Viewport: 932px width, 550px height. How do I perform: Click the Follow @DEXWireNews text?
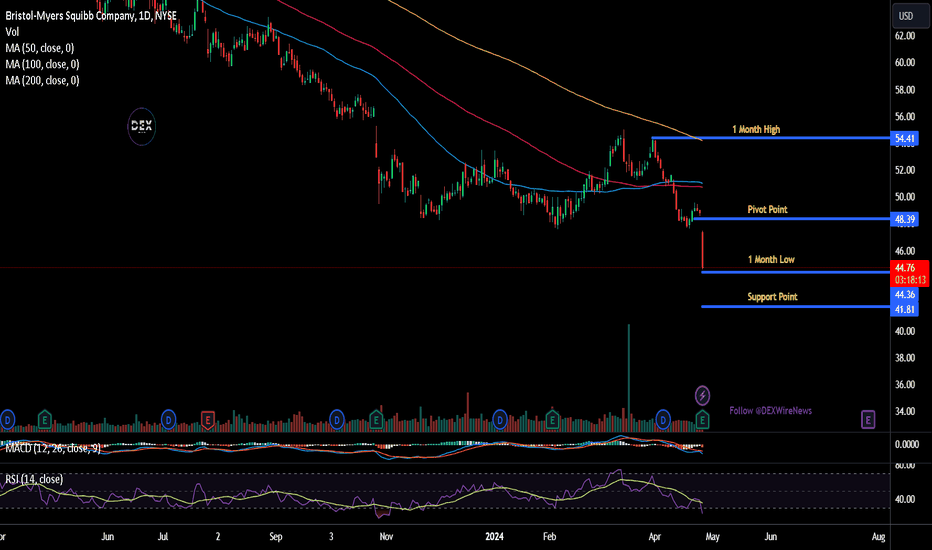[770, 411]
